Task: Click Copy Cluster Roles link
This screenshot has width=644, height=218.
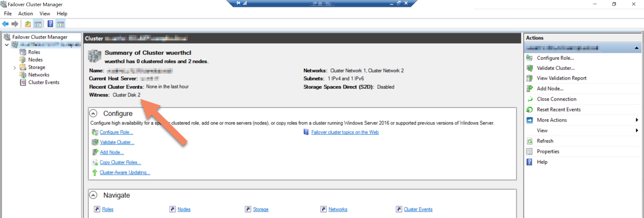Action: [120, 162]
